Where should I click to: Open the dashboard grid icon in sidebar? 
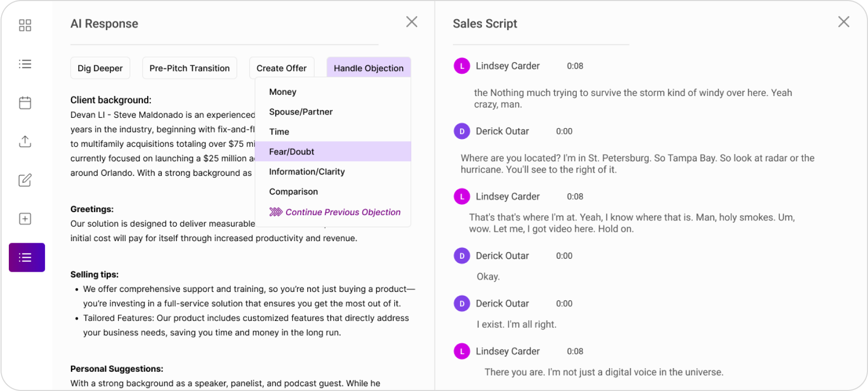click(25, 25)
